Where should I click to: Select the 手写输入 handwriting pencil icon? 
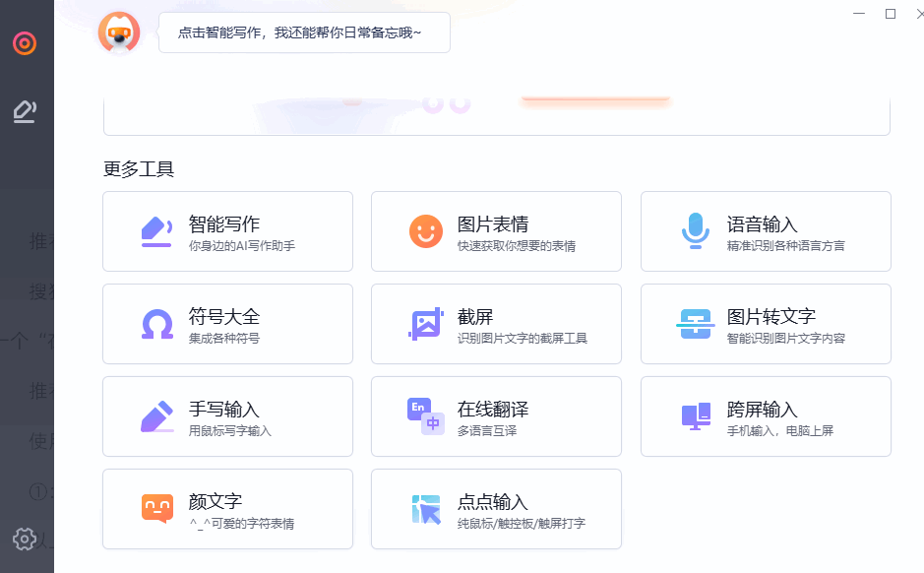155,415
